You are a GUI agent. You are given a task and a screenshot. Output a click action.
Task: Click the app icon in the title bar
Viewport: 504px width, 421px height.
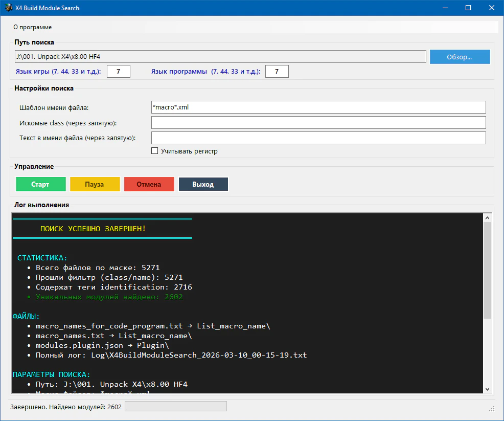pyautogui.click(x=9, y=8)
